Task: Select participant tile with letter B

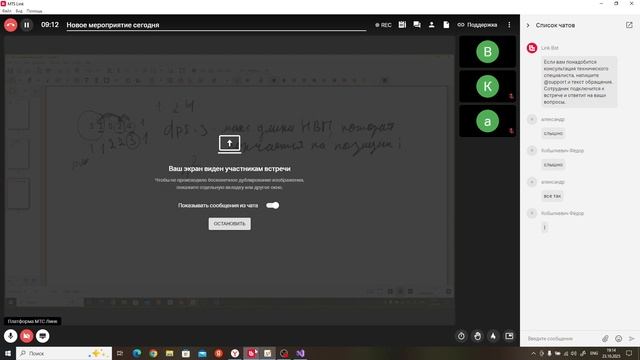Action: 487,52
